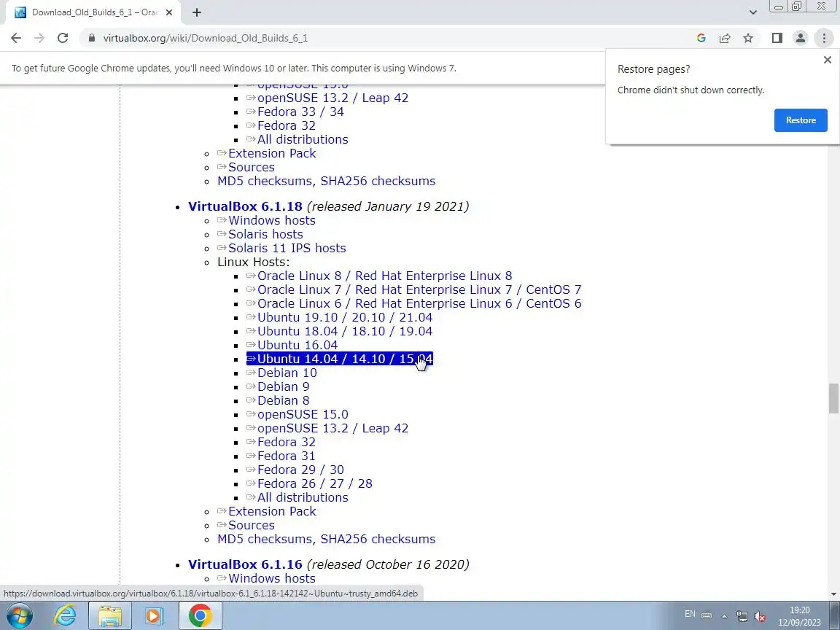Click the site padlock icon
Screen dimensions: 840x630
click(92, 38)
